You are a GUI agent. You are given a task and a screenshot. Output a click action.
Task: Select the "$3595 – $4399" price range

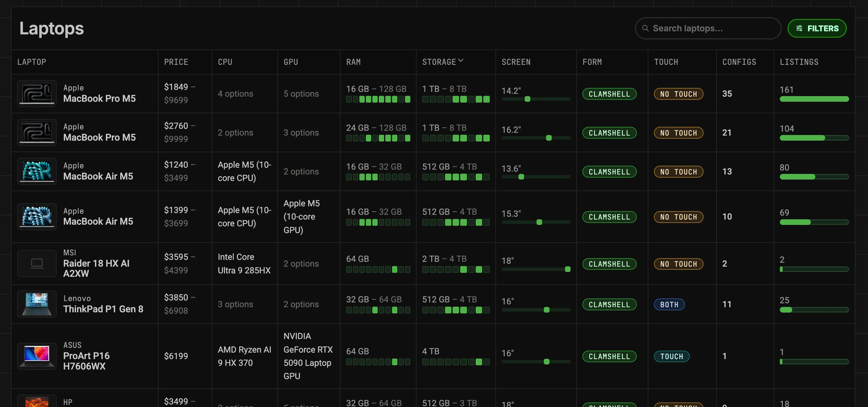180,264
